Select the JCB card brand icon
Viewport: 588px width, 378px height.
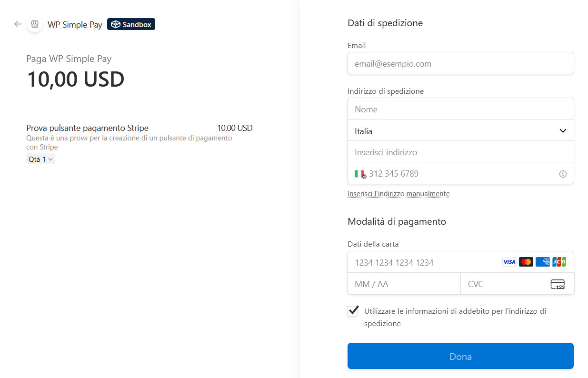click(x=559, y=262)
